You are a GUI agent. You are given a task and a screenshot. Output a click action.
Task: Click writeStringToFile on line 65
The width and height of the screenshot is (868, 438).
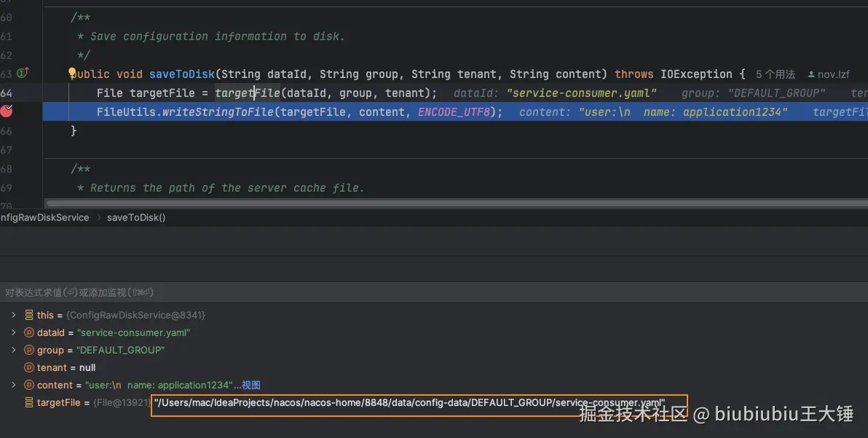point(218,112)
